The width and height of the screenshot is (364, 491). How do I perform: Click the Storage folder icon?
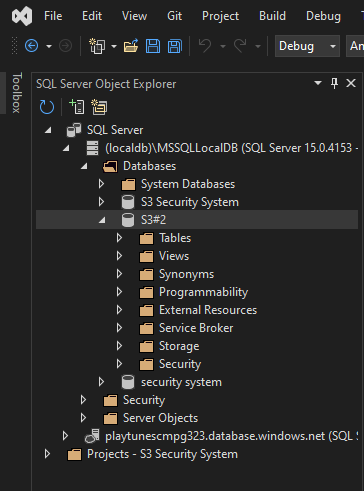click(146, 346)
